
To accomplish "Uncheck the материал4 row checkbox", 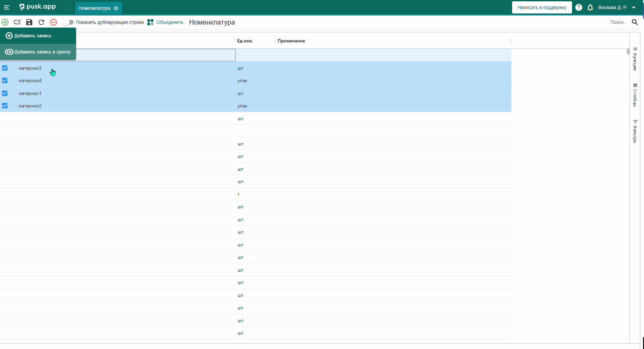I will [5, 80].
